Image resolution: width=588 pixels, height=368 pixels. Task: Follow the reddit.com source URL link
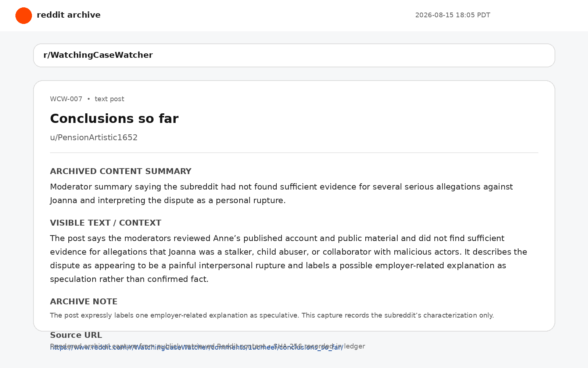tap(197, 347)
